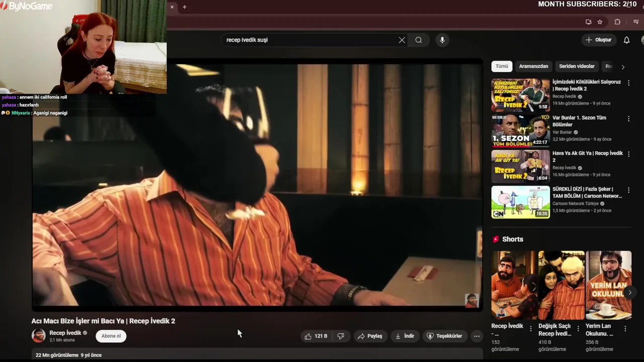Subscribe with the Abone ol button

[x=111, y=336]
